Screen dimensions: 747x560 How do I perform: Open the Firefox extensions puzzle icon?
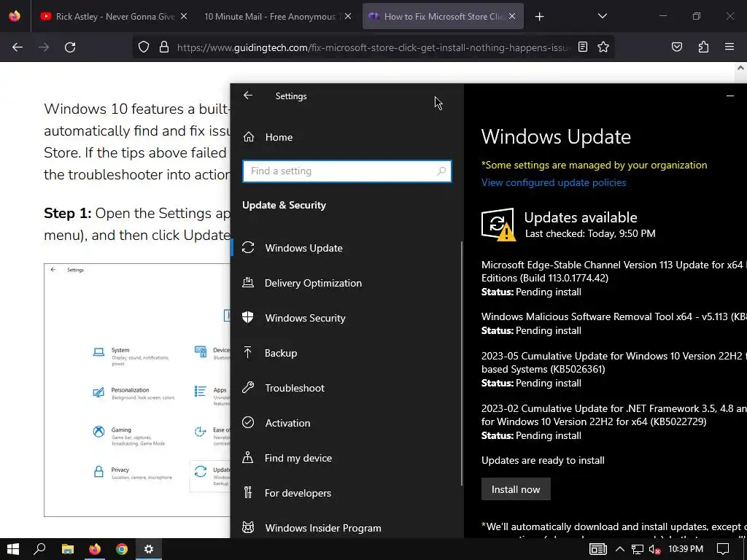pos(703,47)
